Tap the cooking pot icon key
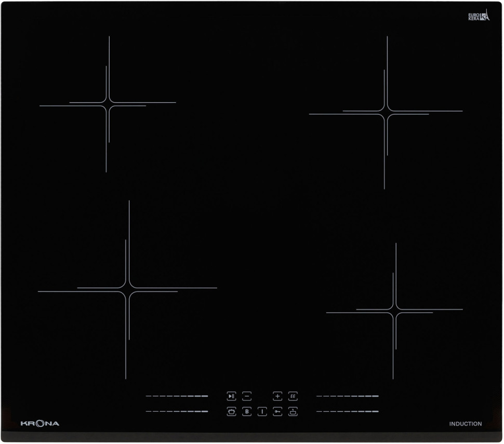Viewport: 504px width, 444px height. (x=231, y=412)
